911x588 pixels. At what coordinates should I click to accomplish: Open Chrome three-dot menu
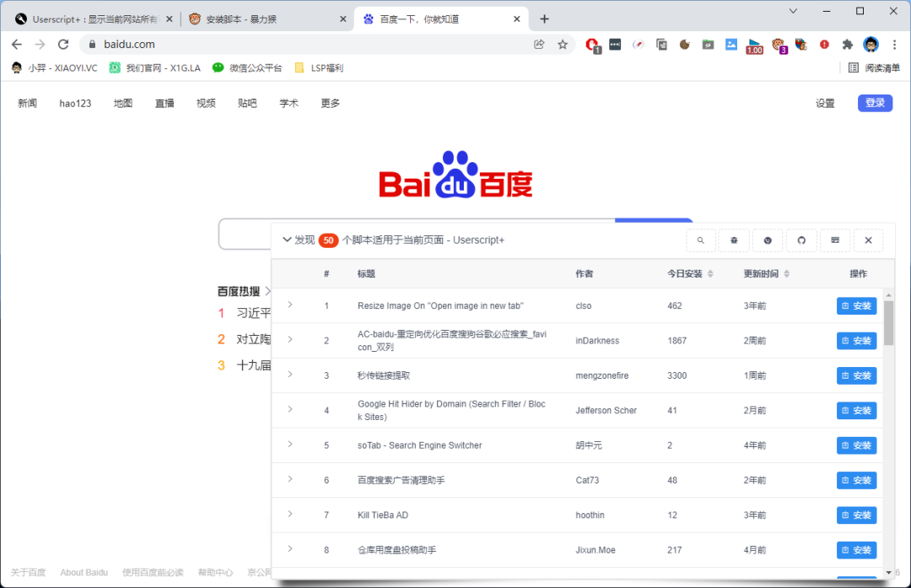point(894,44)
